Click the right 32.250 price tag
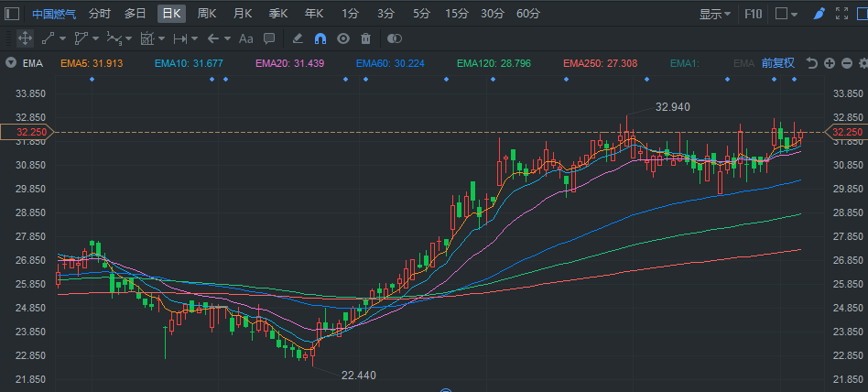868x392 pixels. coord(846,132)
